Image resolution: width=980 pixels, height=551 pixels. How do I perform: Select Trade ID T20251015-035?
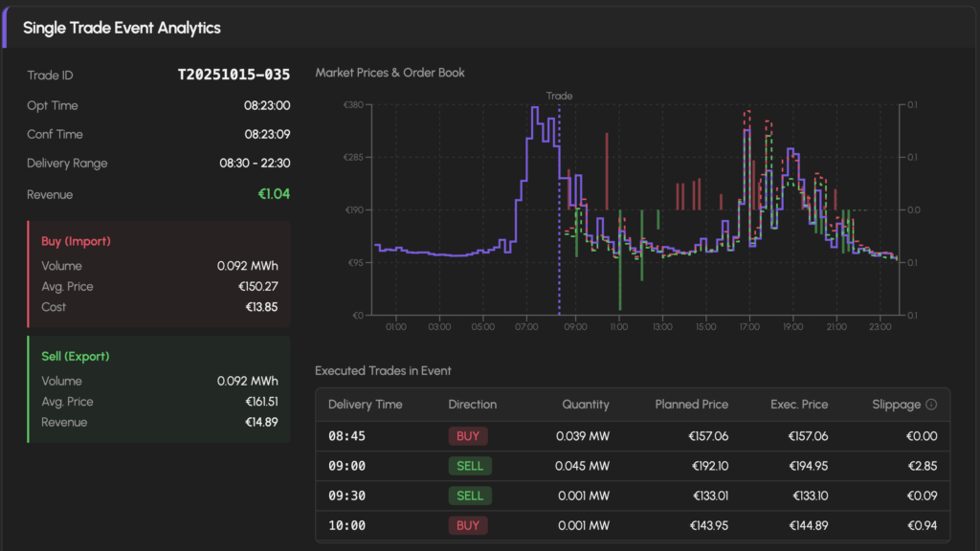click(x=234, y=75)
